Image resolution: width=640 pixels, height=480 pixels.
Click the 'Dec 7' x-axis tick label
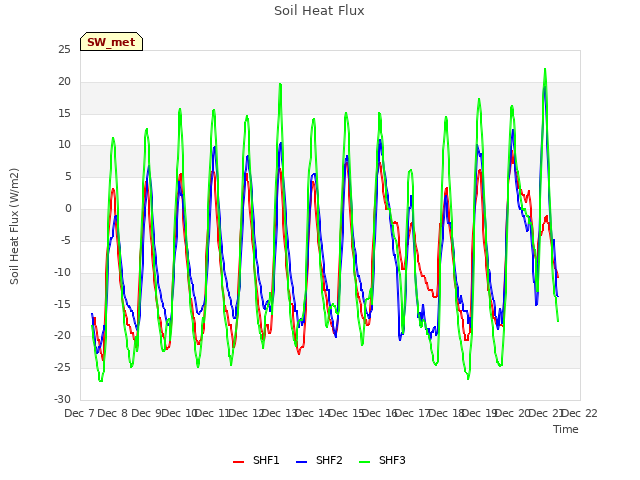80,413
